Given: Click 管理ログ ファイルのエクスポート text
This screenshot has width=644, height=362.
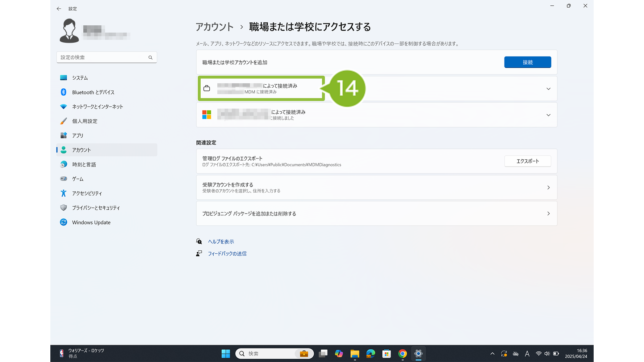Looking at the screenshot, I should pos(232,159).
